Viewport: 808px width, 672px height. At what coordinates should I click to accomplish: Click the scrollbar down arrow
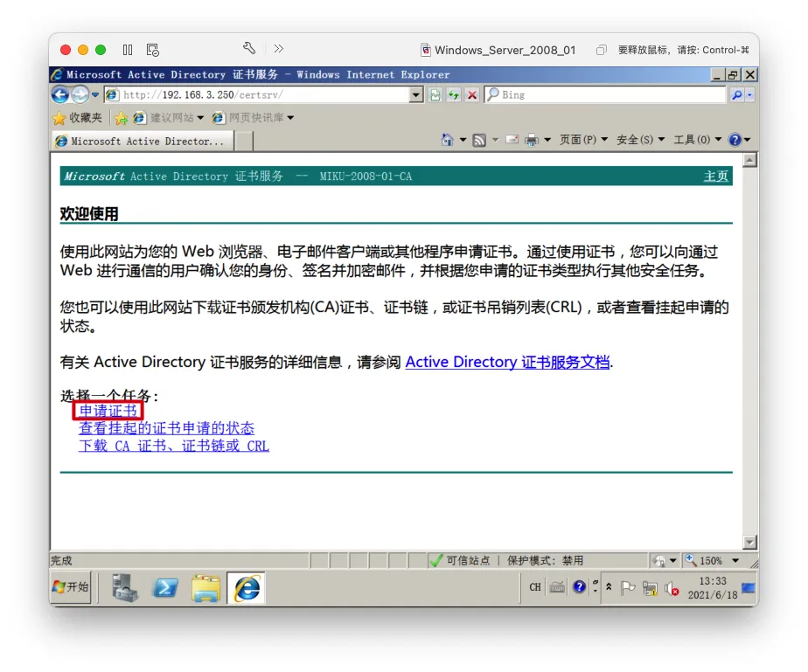point(749,542)
